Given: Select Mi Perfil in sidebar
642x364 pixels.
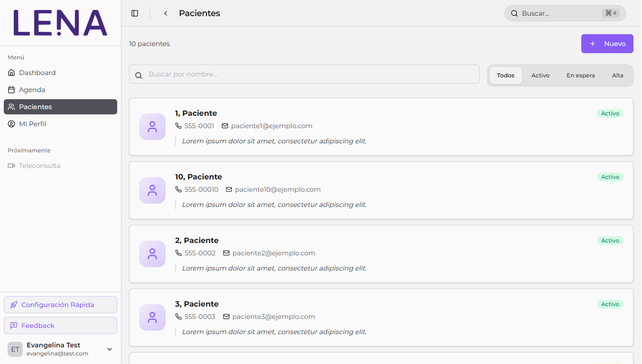Looking at the screenshot, I should click(x=60, y=124).
